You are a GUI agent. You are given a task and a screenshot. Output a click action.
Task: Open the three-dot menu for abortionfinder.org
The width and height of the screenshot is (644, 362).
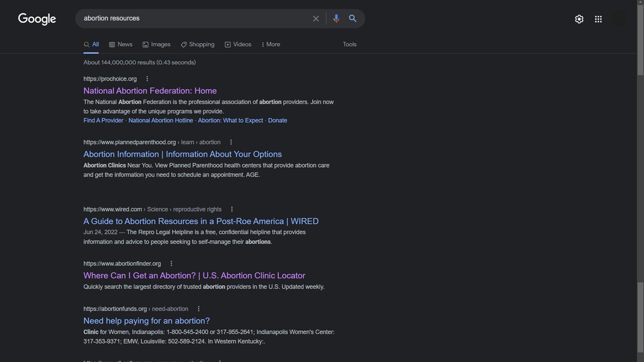click(x=171, y=263)
